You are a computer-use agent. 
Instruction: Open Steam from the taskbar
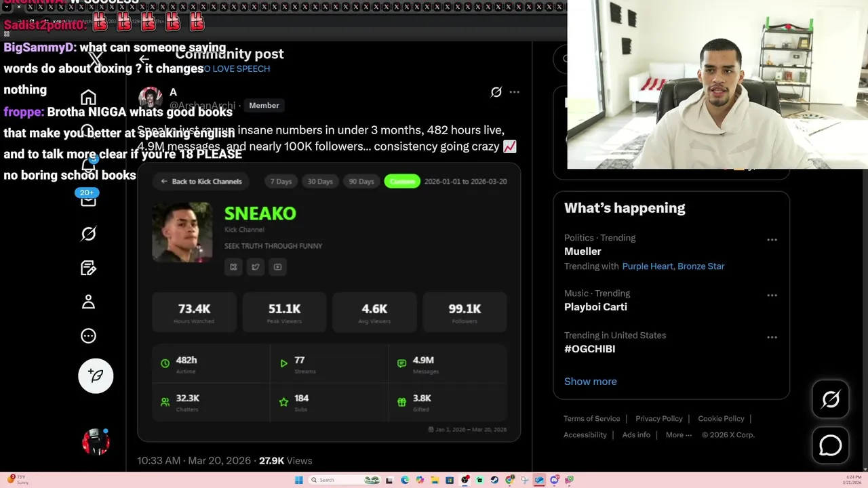coord(494,480)
